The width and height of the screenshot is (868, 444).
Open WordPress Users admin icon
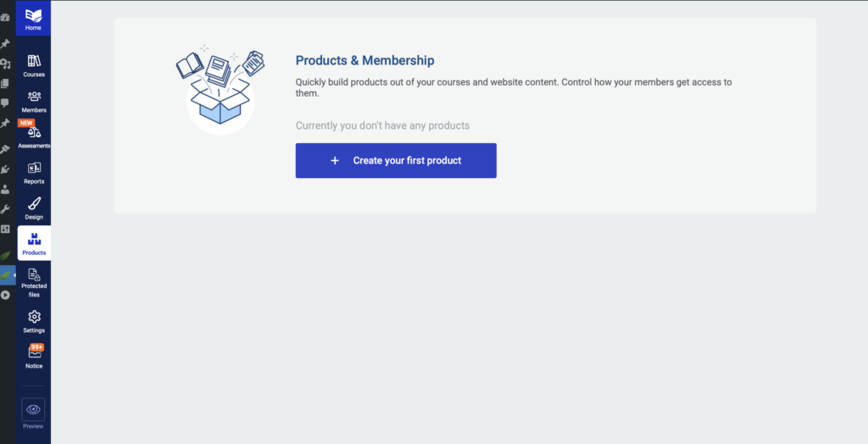pyautogui.click(x=5, y=189)
